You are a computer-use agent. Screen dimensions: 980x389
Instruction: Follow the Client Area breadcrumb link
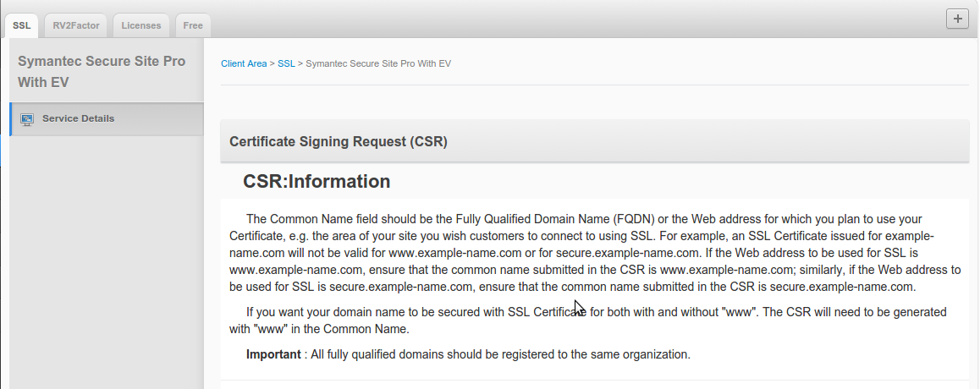coord(244,64)
